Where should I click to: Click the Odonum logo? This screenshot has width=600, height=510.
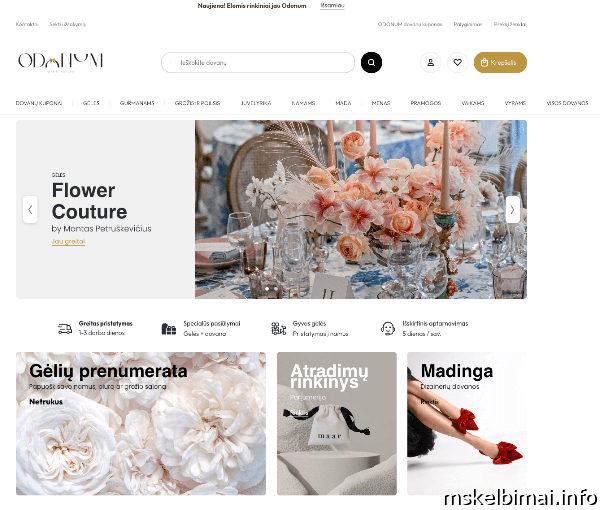click(x=60, y=61)
